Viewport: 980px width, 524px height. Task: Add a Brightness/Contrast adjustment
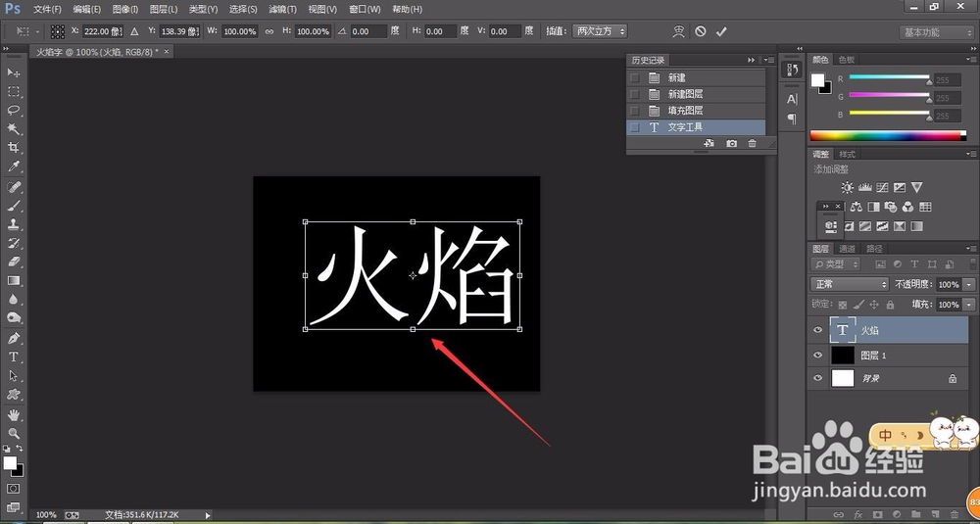pos(847,187)
